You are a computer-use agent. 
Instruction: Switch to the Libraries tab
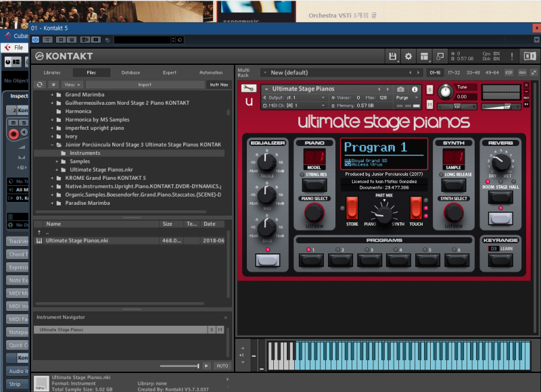click(52, 72)
